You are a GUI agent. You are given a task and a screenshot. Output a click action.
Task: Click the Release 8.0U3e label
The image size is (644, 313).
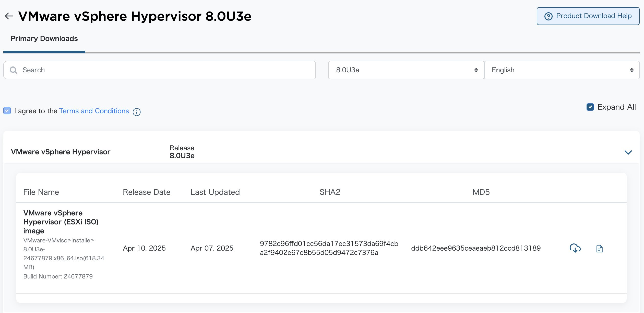(182, 152)
